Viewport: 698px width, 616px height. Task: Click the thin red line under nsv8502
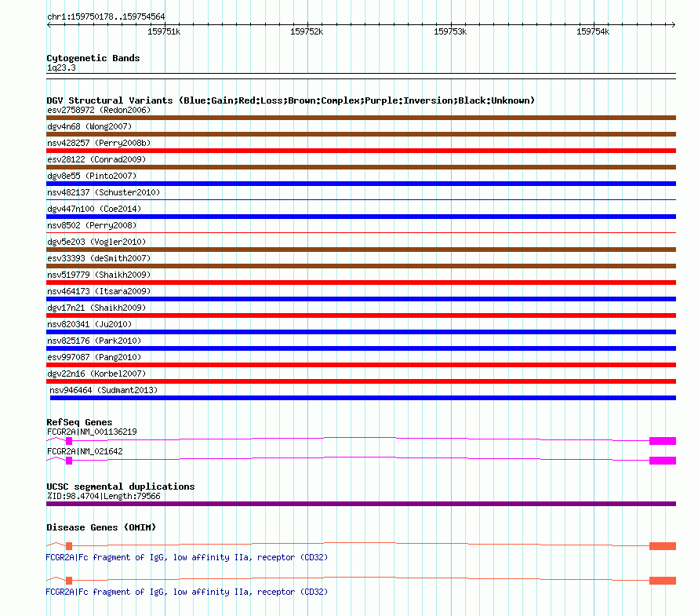pyautogui.click(x=361, y=232)
